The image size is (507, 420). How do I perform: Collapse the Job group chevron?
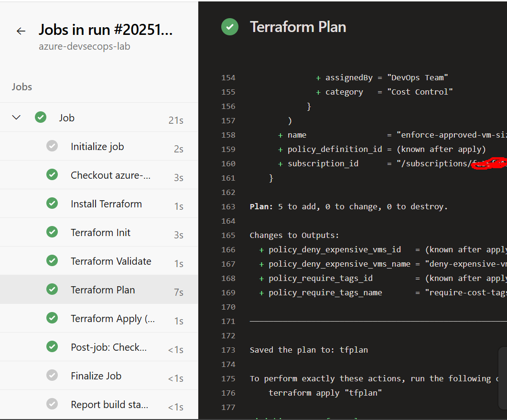click(x=17, y=118)
